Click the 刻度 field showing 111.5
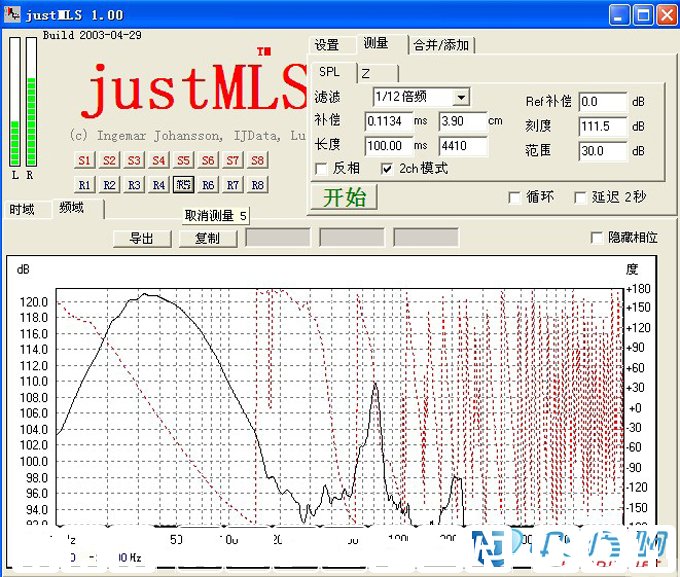Screen dimensions: 680x577 tap(603, 127)
